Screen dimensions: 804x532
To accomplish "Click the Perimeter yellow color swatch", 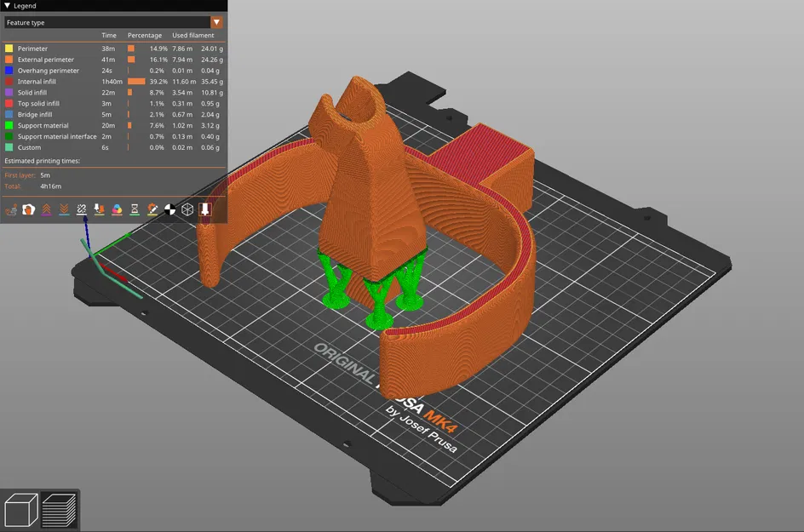I will pos(9,49).
